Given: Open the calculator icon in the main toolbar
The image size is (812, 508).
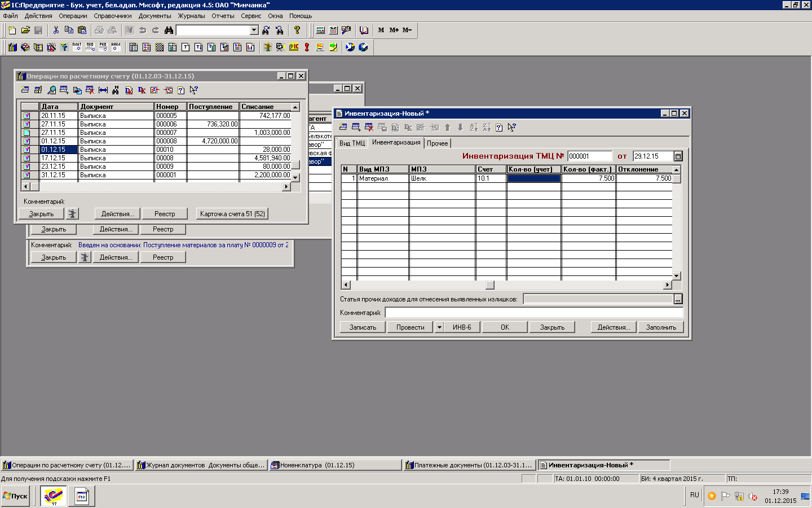Looking at the screenshot, I should pyautogui.click(x=320, y=30).
